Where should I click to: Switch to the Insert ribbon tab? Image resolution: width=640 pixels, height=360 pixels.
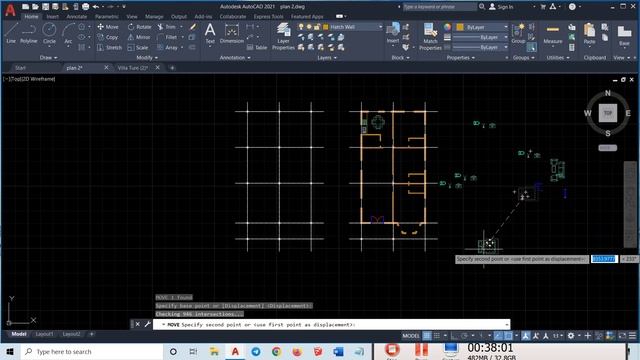coord(52,17)
